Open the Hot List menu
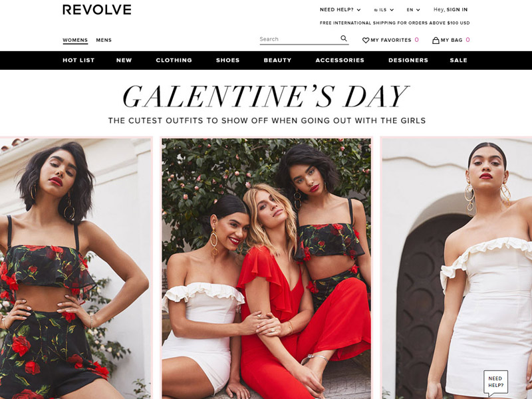The height and width of the screenshot is (399, 532). tap(78, 61)
